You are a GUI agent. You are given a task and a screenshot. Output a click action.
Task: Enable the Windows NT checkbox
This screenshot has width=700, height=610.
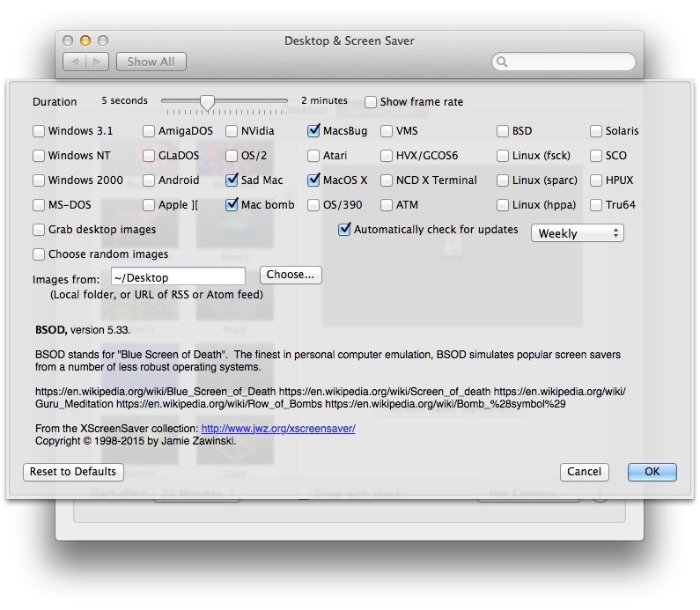click(x=39, y=156)
